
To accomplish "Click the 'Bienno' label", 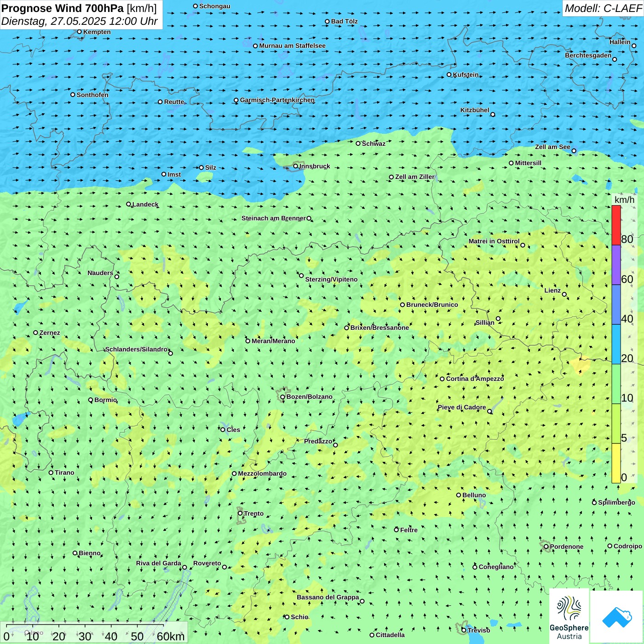I will [90, 553].
